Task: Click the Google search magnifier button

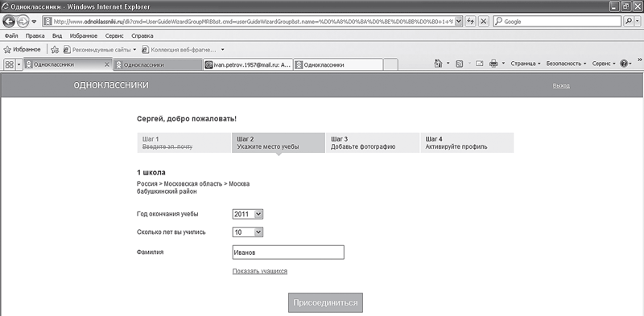Action: pyautogui.click(x=629, y=22)
